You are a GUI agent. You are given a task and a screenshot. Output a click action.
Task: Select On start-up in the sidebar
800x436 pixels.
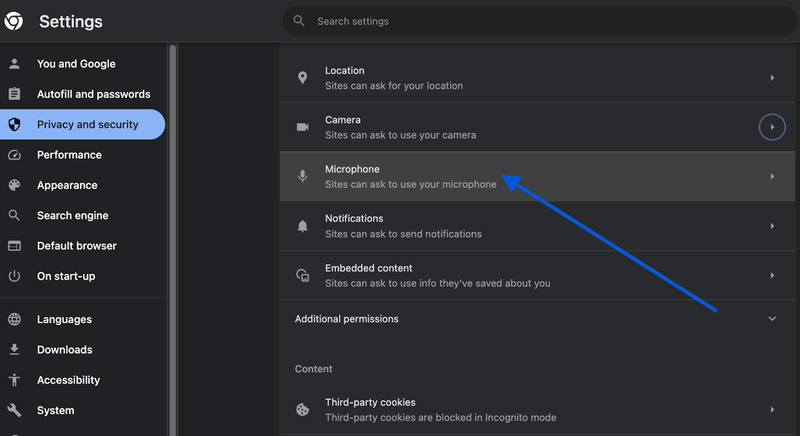83,276
